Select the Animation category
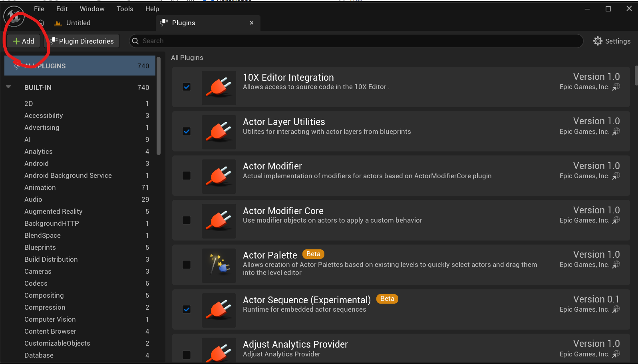Image resolution: width=638 pixels, height=364 pixels. pos(40,187)
